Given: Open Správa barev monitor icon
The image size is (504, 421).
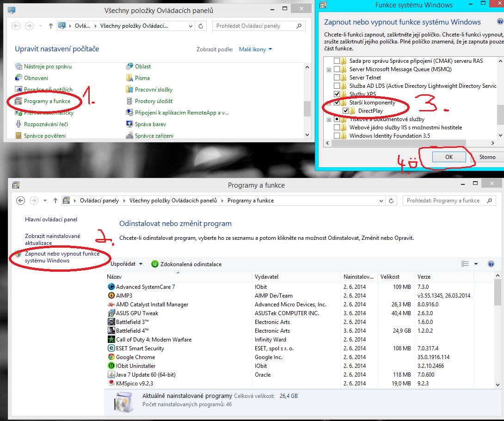Looking at the screenshot, I should [129, 124].
